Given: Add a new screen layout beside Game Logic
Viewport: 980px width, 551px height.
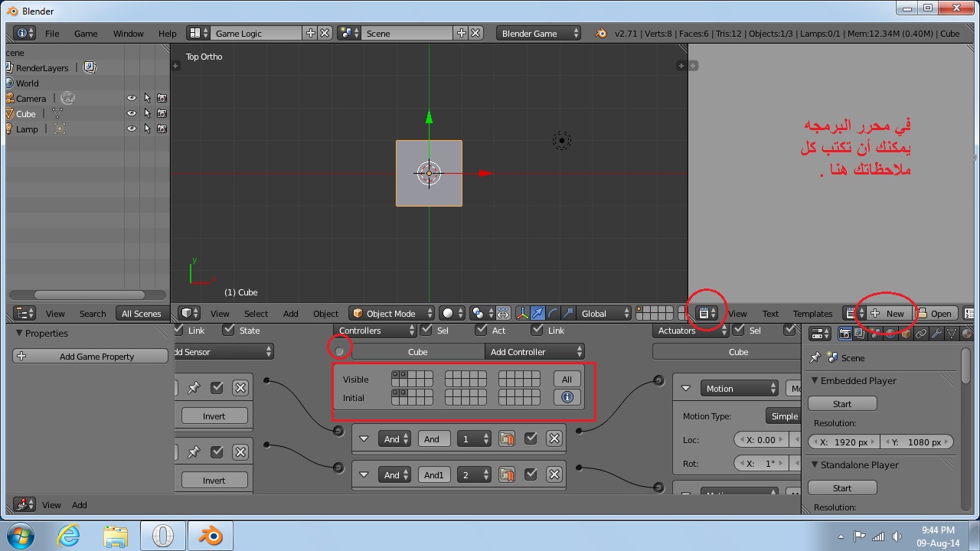Looking at the screenshot, I should point(310,33).
